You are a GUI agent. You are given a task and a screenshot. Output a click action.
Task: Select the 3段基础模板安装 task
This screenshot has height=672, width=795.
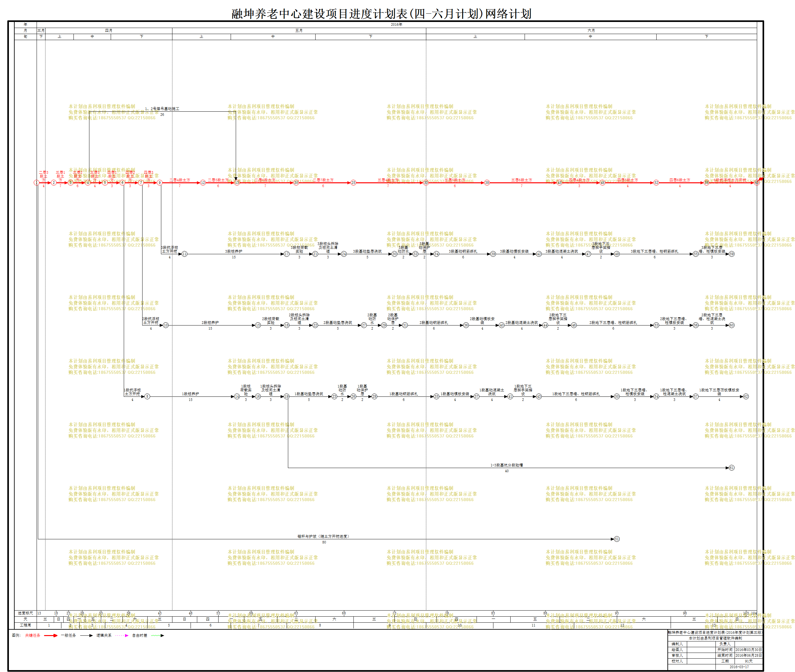click(x=514, y=251)
